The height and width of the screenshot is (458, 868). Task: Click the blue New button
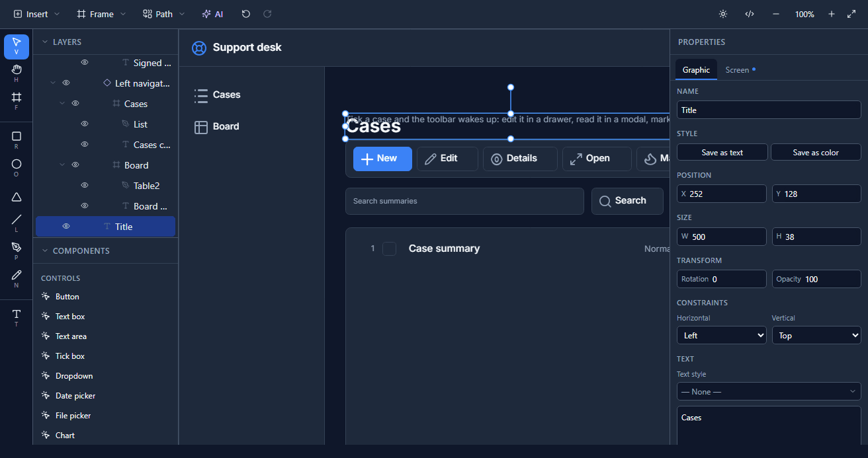click(382, 159)
